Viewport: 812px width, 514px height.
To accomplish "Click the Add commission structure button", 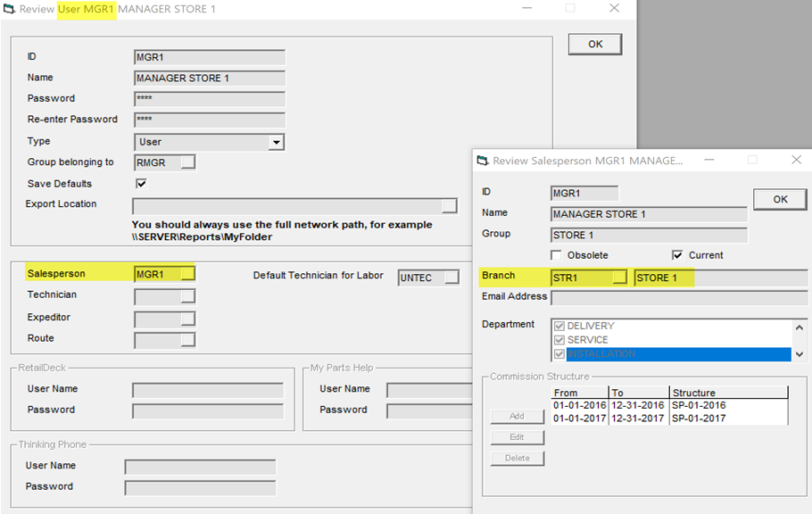I will (x=517, y=416).
